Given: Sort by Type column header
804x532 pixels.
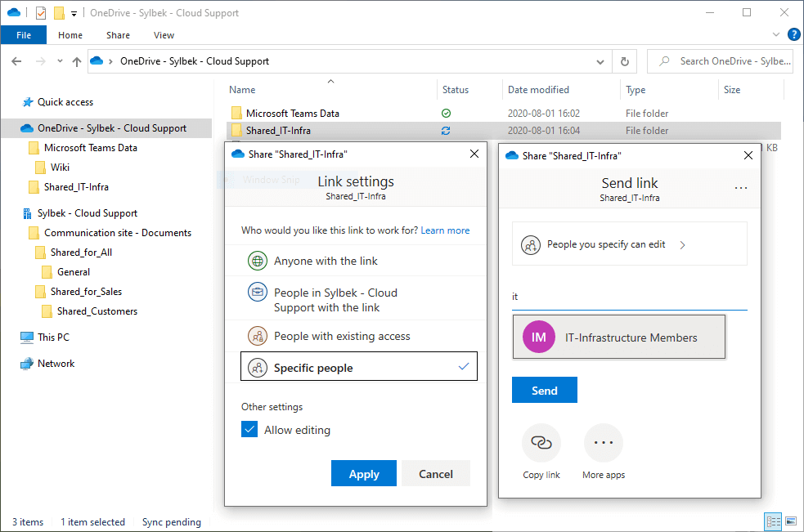Looking at the screenshot, I should coord(636,90).
